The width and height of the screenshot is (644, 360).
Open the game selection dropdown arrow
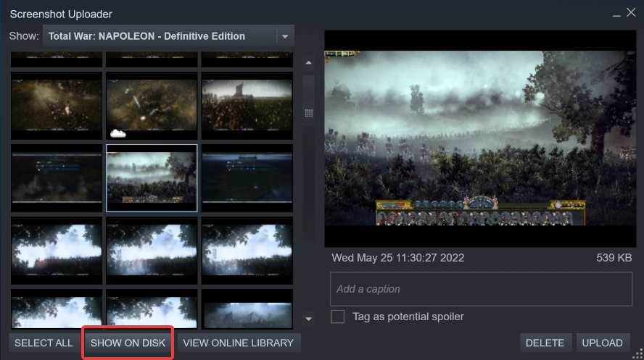(x=285, y=36)
